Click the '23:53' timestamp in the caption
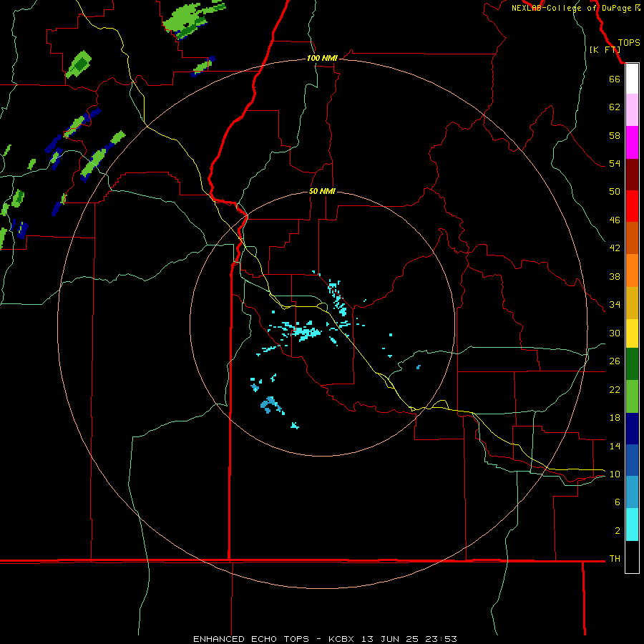Viewport: 644px width, 644px height. [441, 639]
